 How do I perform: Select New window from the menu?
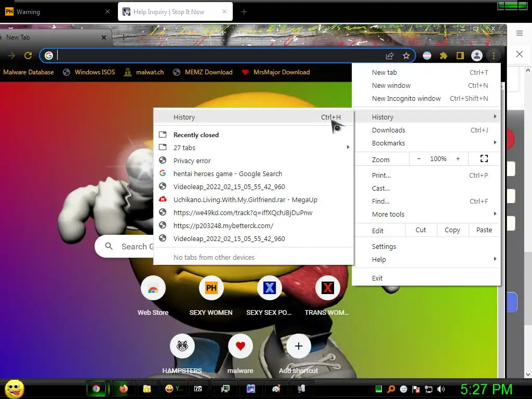point(427,86)
